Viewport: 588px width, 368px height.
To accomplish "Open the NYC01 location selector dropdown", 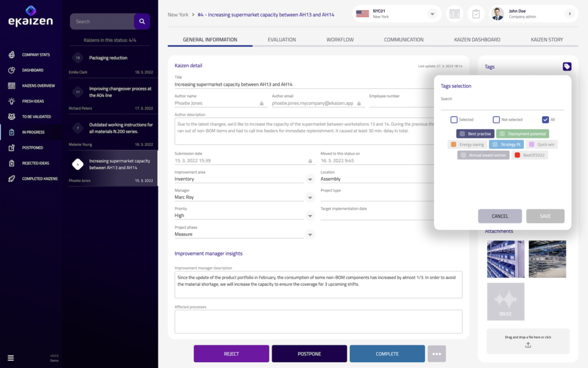I will (x=432, y=14).
